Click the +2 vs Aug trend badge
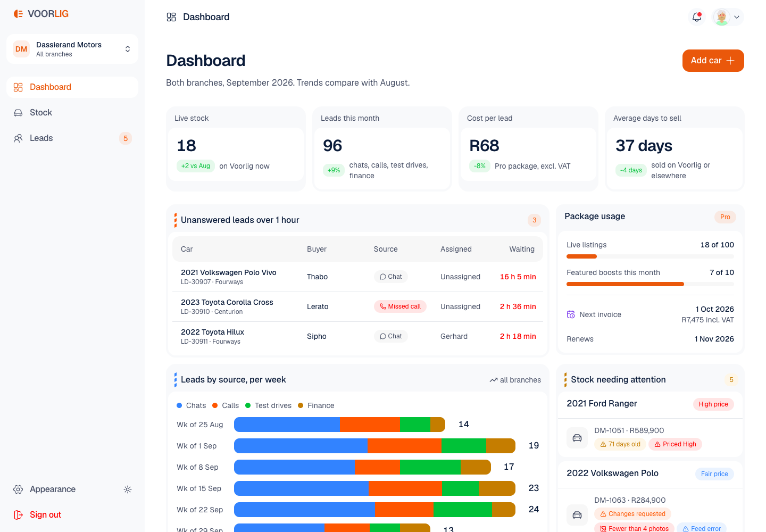This screenshot has width=766, height=532. [x=196, y=166]
